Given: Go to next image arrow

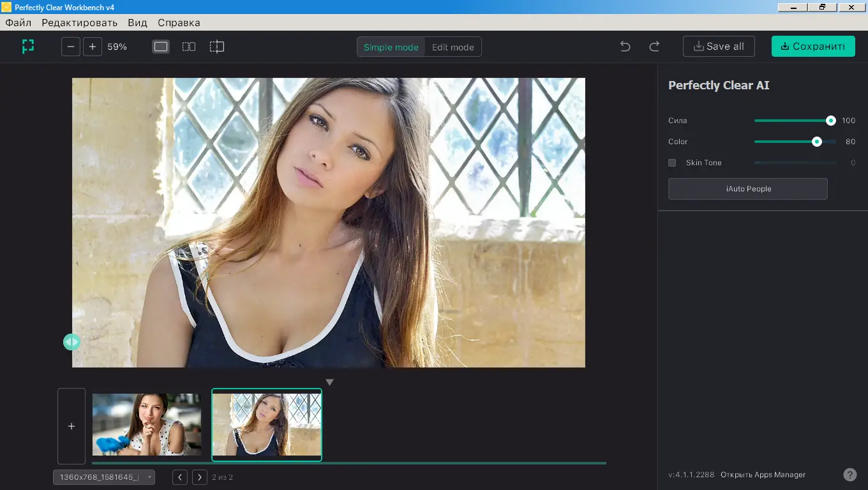Looking at the screenshot, I should (200, 477).
